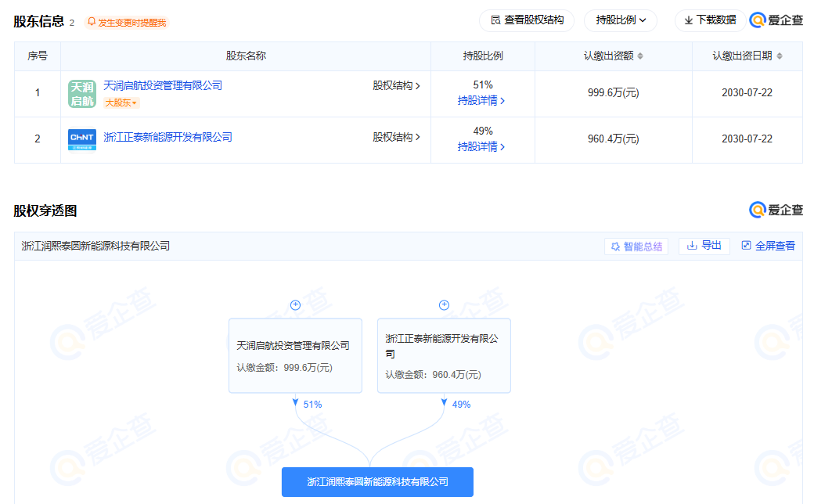The height and width of the screenshot is (504, 814).
Task: Download data with 下载数据 button
Action: coord(710,20)
